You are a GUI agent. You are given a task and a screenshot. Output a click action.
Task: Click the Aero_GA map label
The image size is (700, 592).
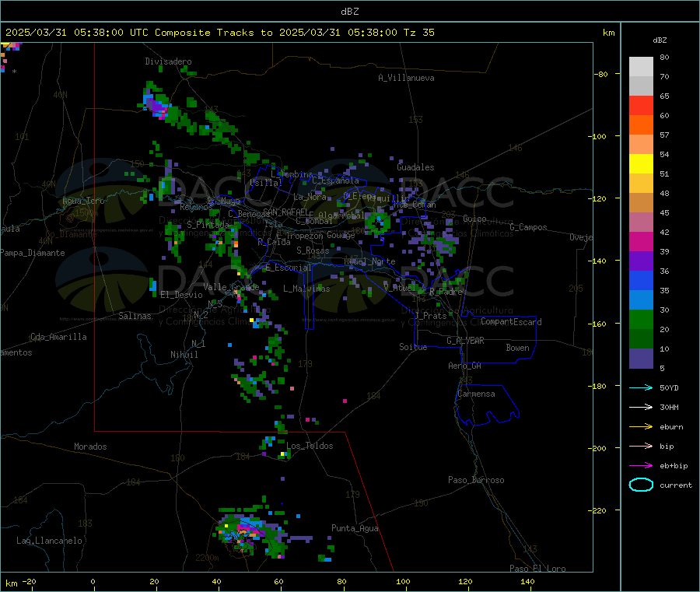pyautogui.click(x=465, y=366)
